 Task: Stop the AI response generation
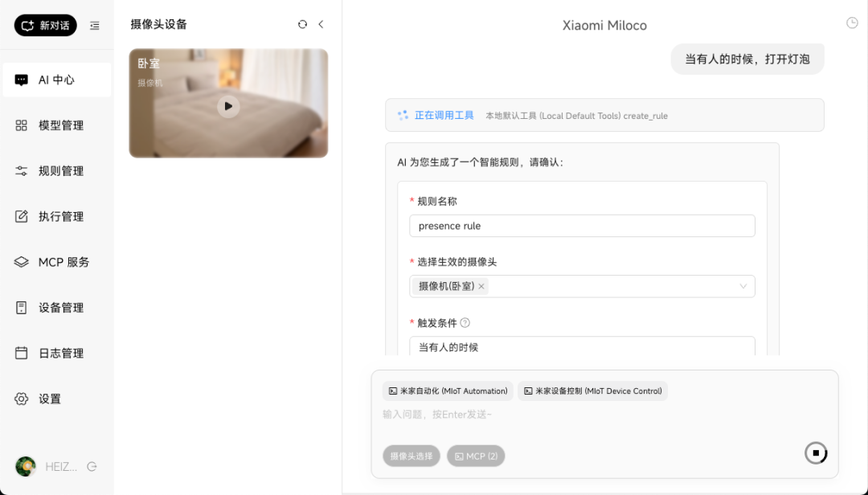pos(815,452)
